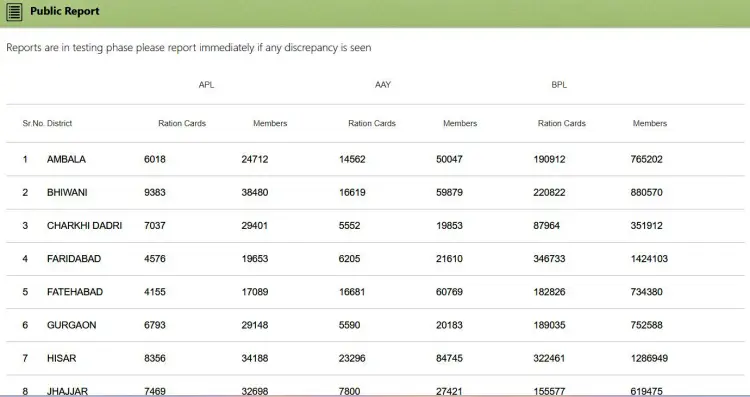
Task: Click the Public Report heading
Action: 65,11
